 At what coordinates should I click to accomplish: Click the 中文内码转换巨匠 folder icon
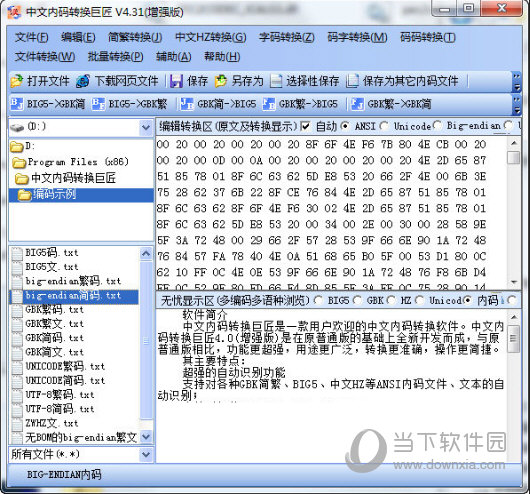[22, 178]
